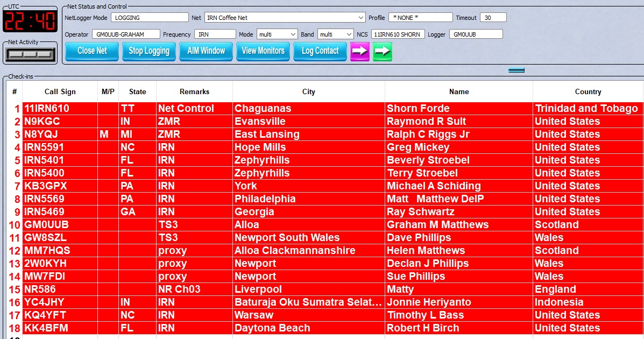This screenshot has width=644, height=339.
Task: Select the GM0UUB check-in row
Action: point(46,225)
